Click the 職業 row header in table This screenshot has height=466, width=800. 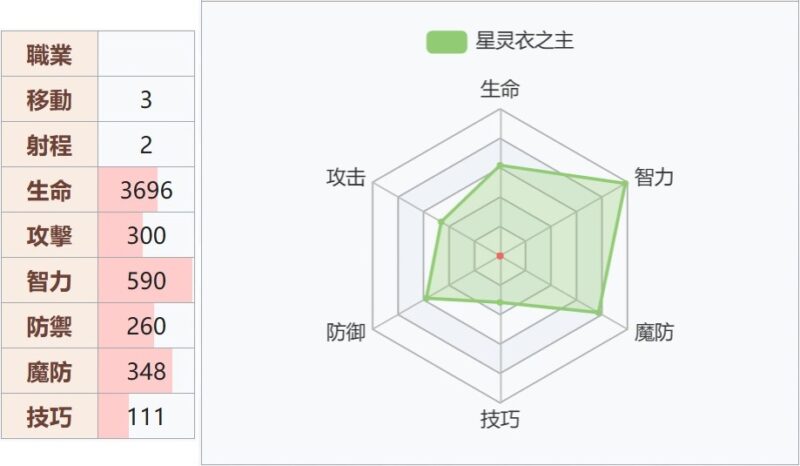pyautogui.click(x=50, y=54)
